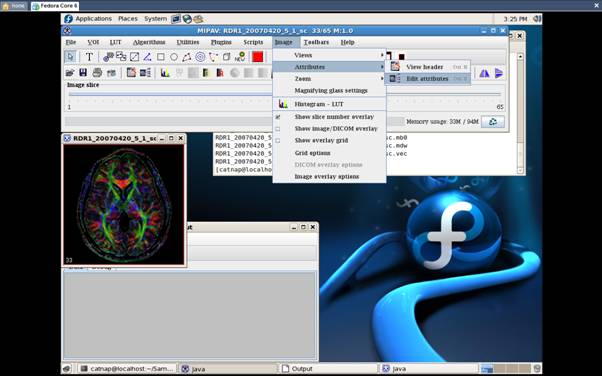Expand the Attributes submenu
Screen dimensions: 602x376
[329, 67]
